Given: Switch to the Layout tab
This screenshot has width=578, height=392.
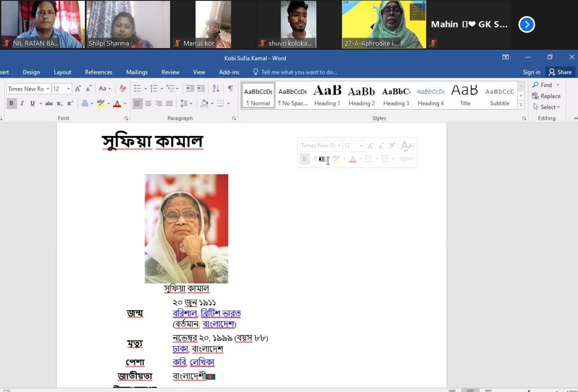Looking at the screenshot, I should pos(62,72).
